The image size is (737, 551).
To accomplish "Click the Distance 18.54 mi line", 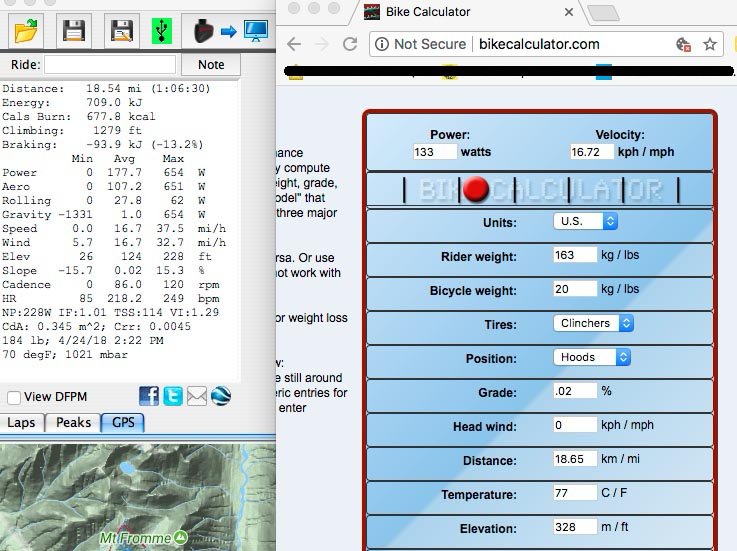I will (106, 88).
